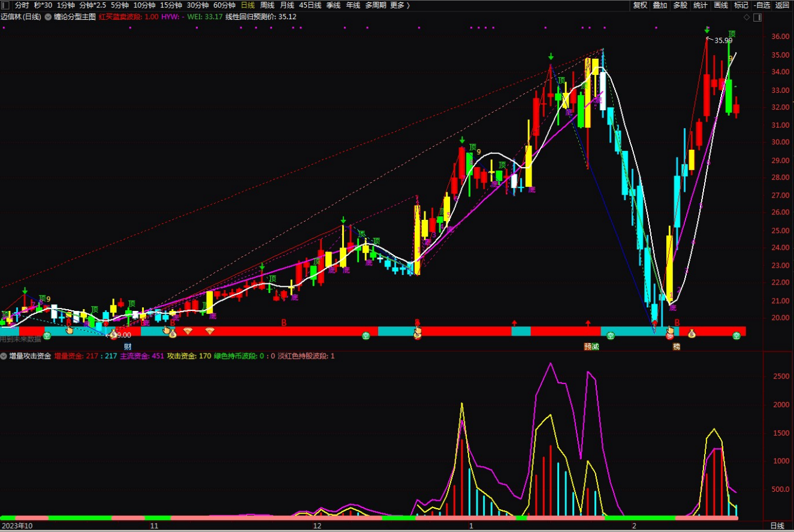The image size is (794, 532).
Task: Click the 36.00 price axis label
Action: pyautogui.click(x=779, y=37)
